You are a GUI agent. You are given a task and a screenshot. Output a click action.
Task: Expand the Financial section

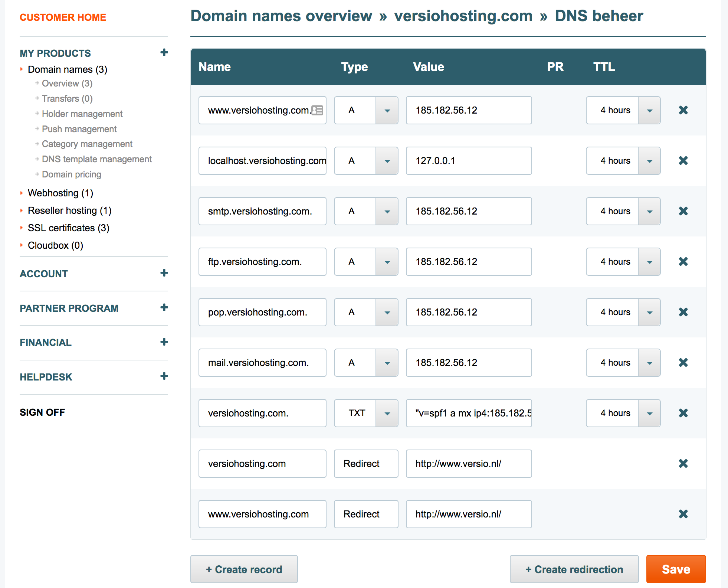tap(164, 342)
